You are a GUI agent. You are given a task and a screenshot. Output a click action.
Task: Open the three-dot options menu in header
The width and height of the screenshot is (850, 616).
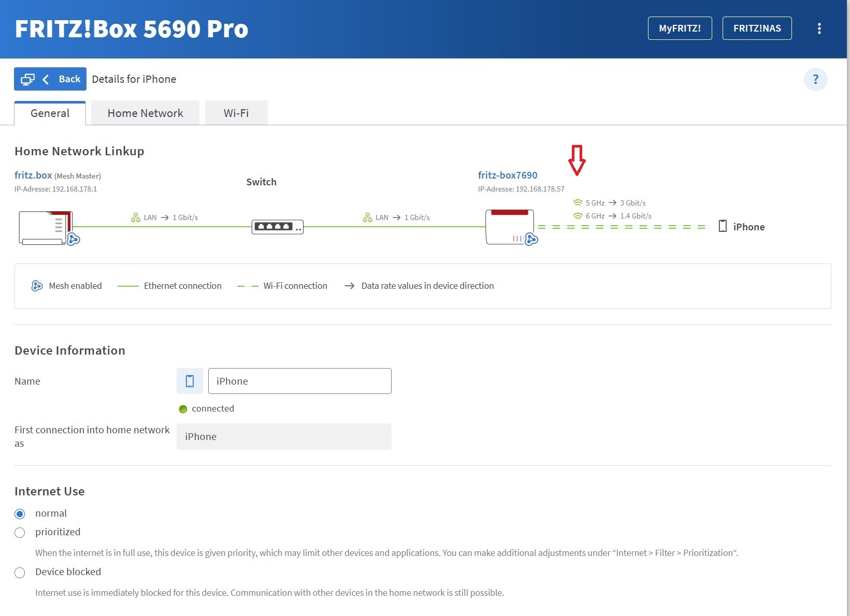[x=819, y=28]
